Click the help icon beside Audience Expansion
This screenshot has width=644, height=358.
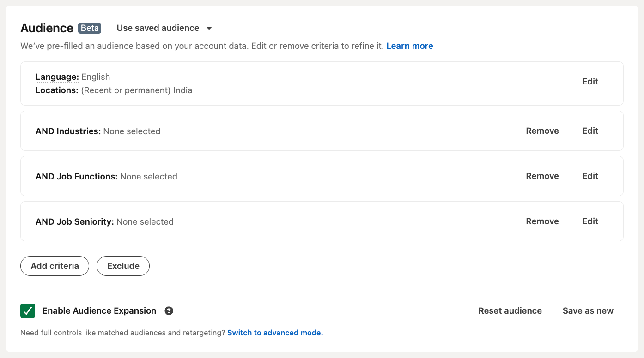coord(169,311)
